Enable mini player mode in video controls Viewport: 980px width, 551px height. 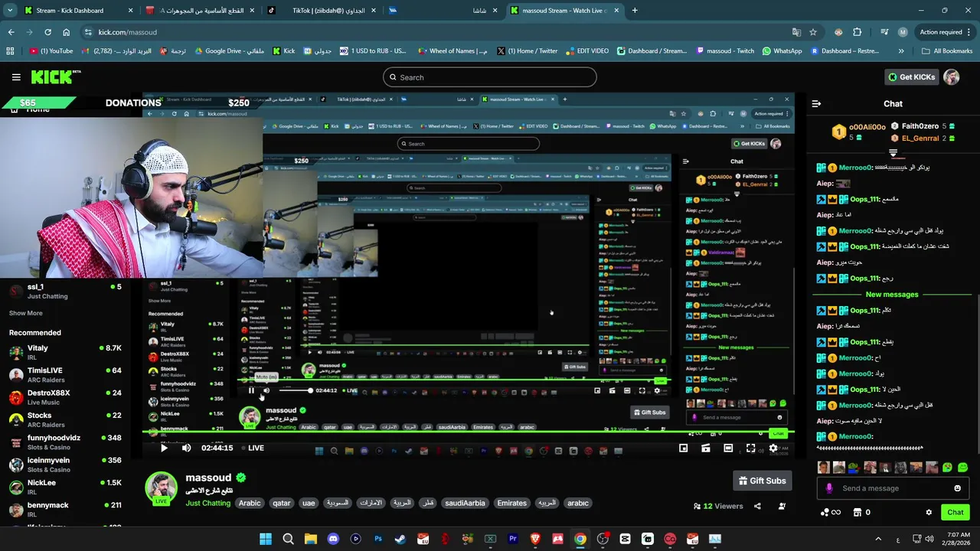684,448
